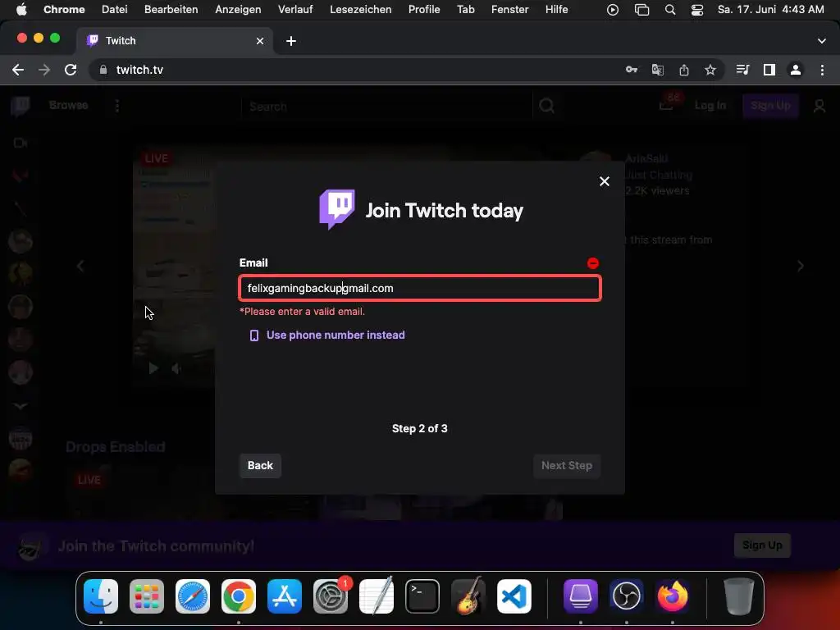Viewport: 840px width, 630px height.
Task: Toggle Chrome side panel
Action: (x=769, y=70)
